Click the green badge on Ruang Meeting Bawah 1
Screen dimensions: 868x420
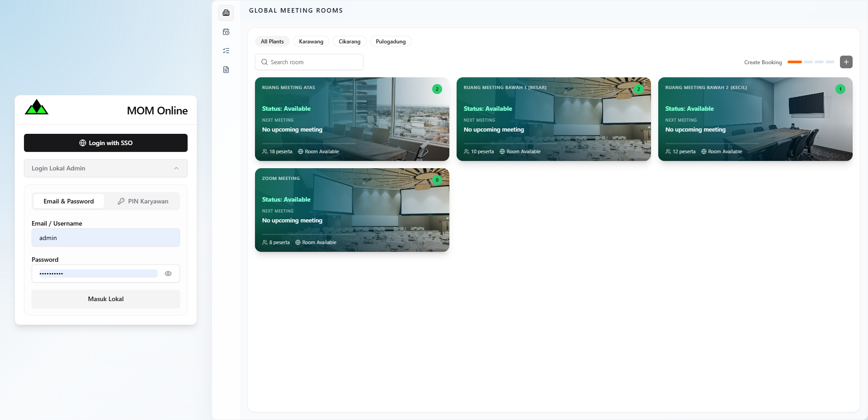pyautogui.click(x=638, y=89)
